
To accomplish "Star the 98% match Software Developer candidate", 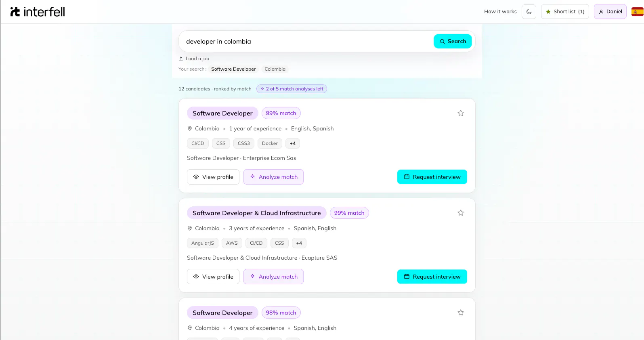I will pyautogui.click(x=461, y=313).
